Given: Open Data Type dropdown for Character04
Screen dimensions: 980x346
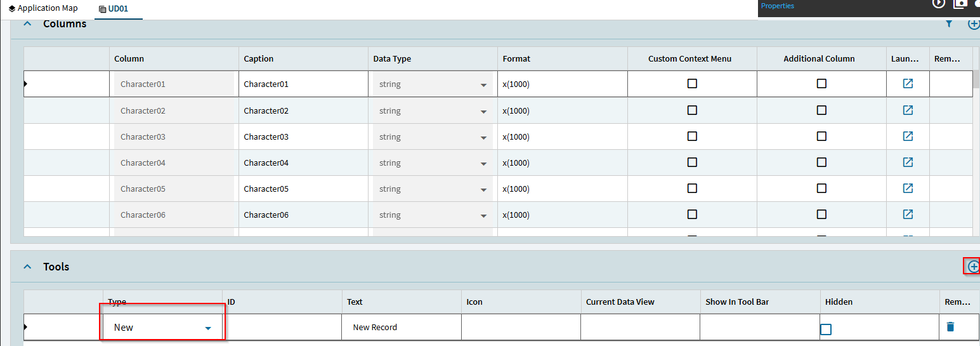Looking at the screenshot, I should pyautogui.click(x=433, y=163).
